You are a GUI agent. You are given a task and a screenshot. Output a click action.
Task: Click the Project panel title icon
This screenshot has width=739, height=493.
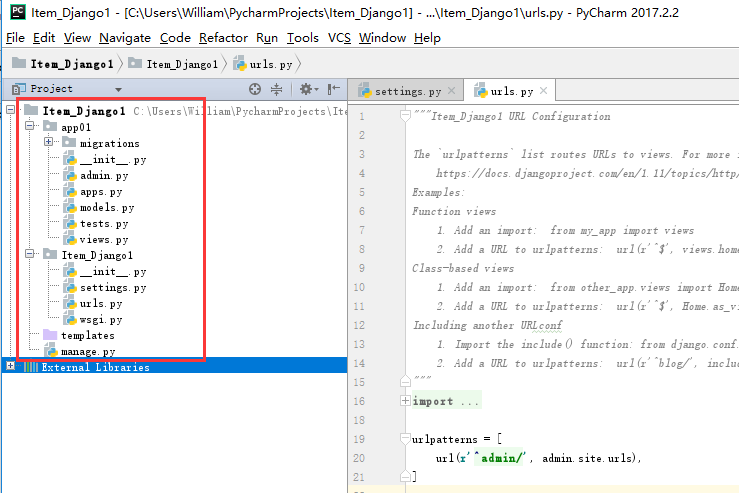[x=18, y=89]
